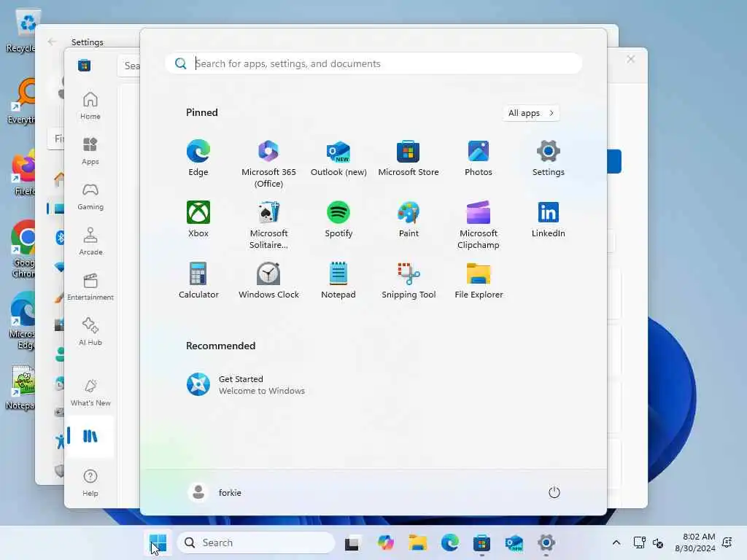Screen dimensions: 747x560
Task: Click the Microsoft Store logo icon
Action: pyautogui.click(x=85, y=65)
